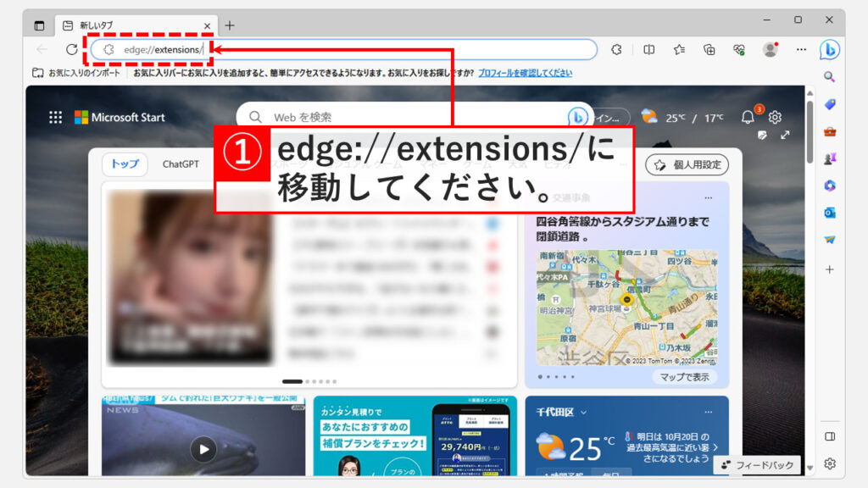This screenshot has width=868, height=488.
Task: Click the Microsoft Start logo
Action: click(x=120, y=117)
